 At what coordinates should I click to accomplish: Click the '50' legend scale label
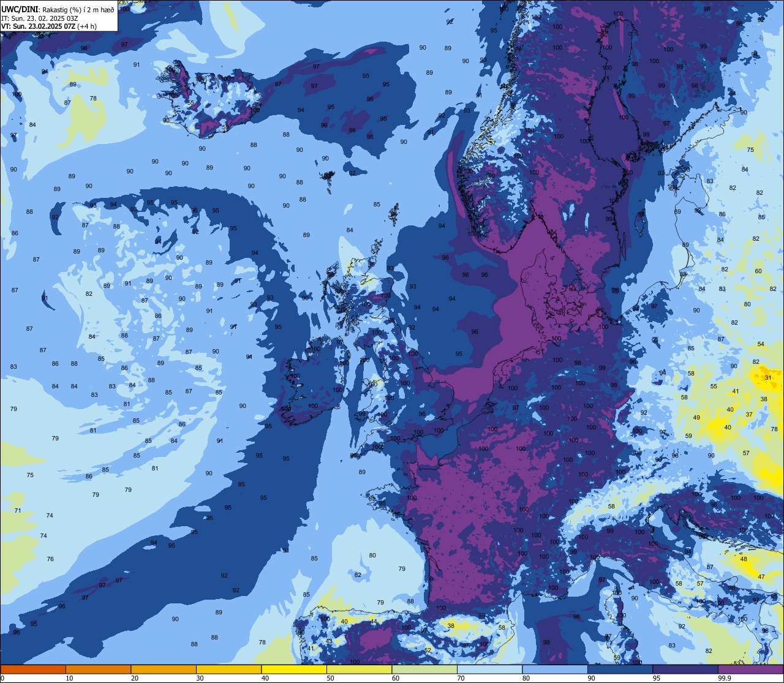pos(331,678)
